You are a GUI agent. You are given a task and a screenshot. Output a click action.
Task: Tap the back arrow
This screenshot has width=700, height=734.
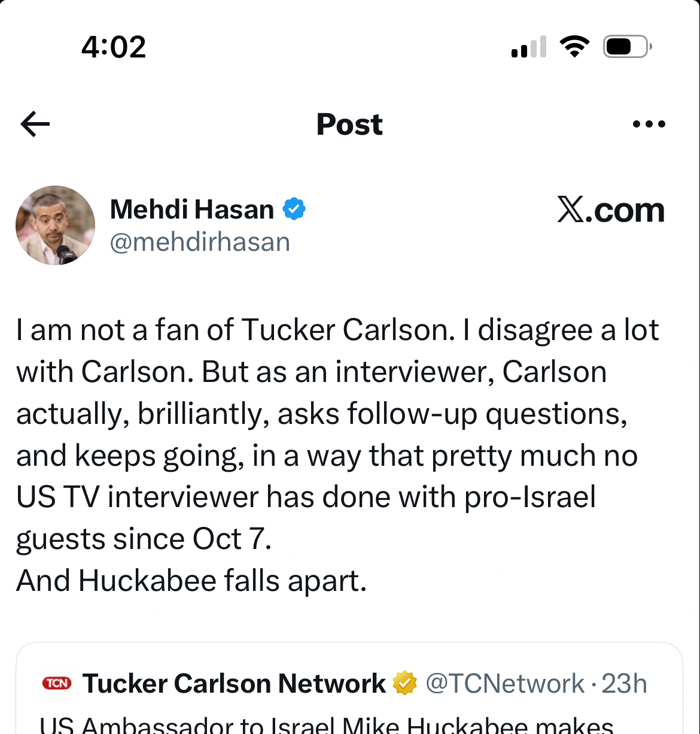[x=35, y=125]
